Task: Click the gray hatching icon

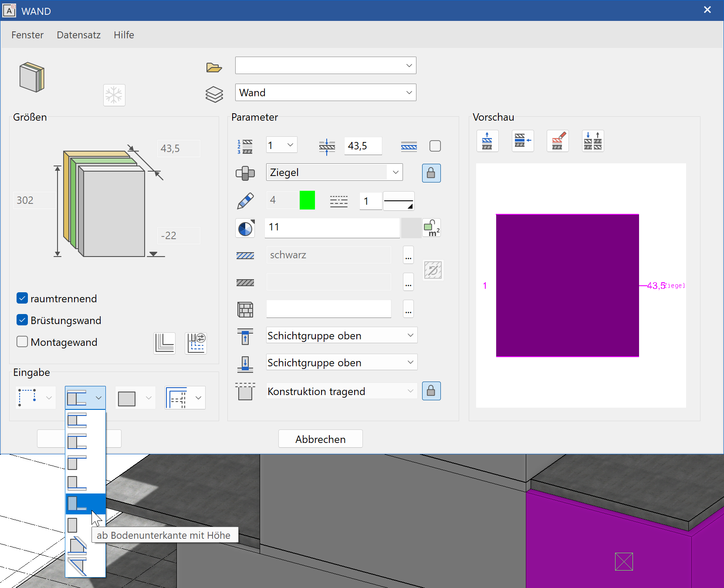Action: click(x=245, y=283)
